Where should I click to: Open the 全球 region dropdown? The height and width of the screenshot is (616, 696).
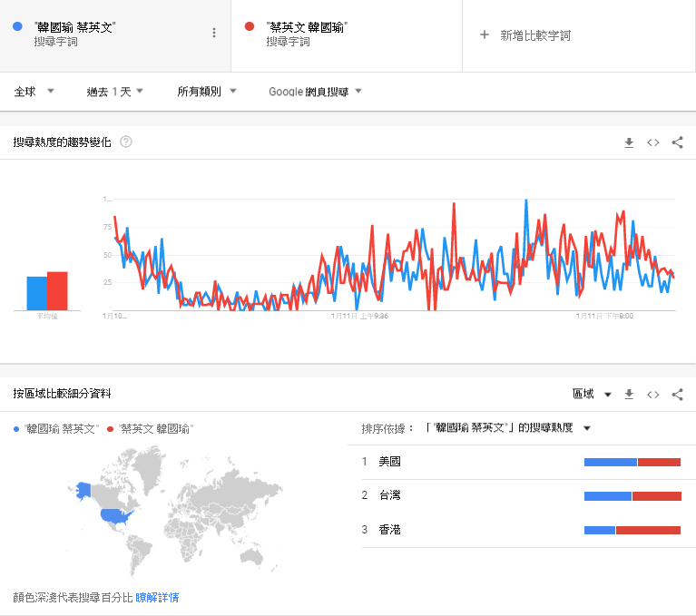(34, 92)
